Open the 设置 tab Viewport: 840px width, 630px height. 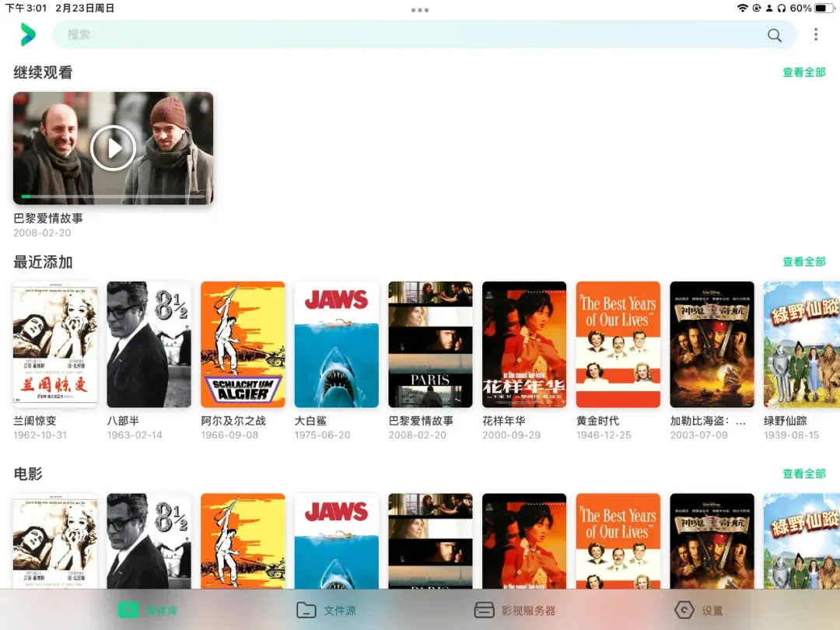click(x=698, y=611)
